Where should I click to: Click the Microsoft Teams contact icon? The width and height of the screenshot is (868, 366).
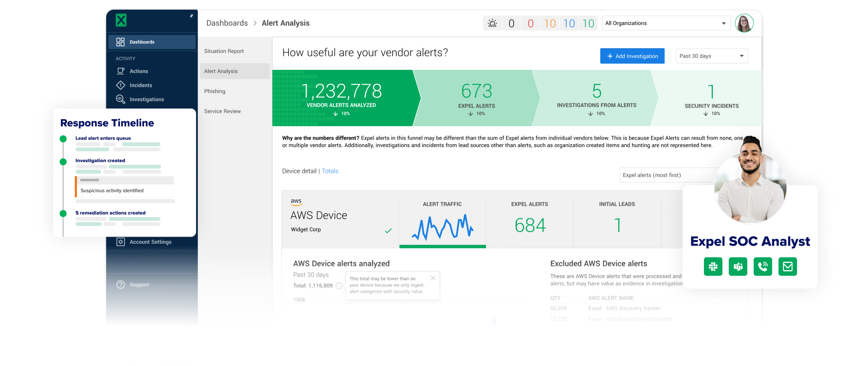738,267
